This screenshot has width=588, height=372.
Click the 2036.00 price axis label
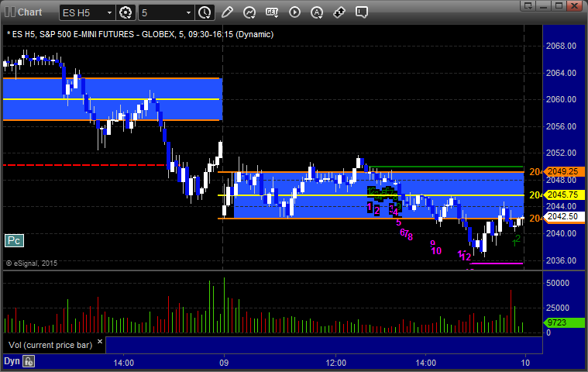(x=561, y=260)
